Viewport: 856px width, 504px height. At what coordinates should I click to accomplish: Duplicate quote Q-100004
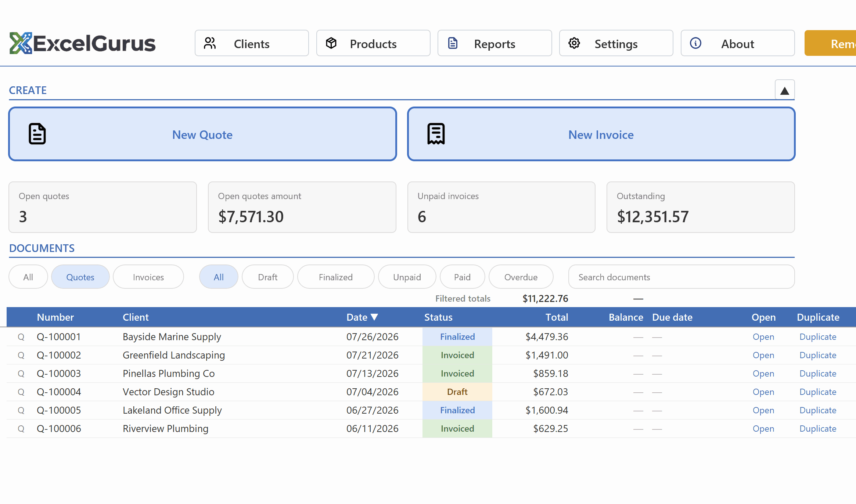[818, 392]
